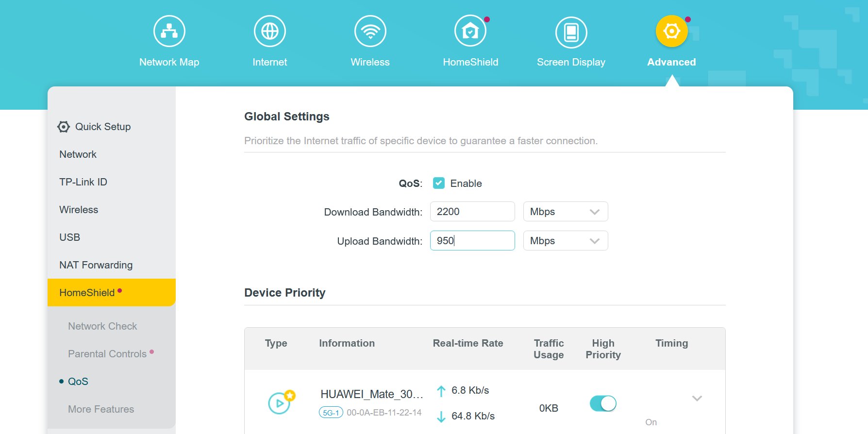
Task: Click the On timing status text
Action: pyautogui.click(x=651, y=422)
